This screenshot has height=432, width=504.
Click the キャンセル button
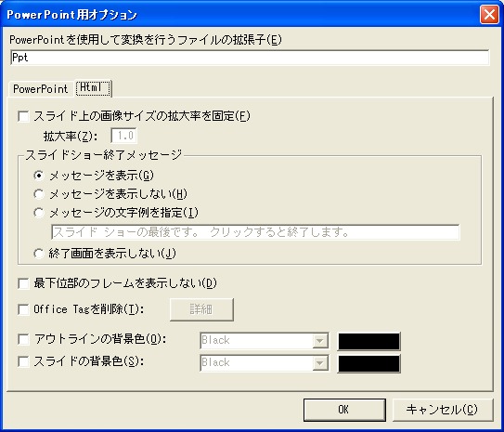(443, 410)
